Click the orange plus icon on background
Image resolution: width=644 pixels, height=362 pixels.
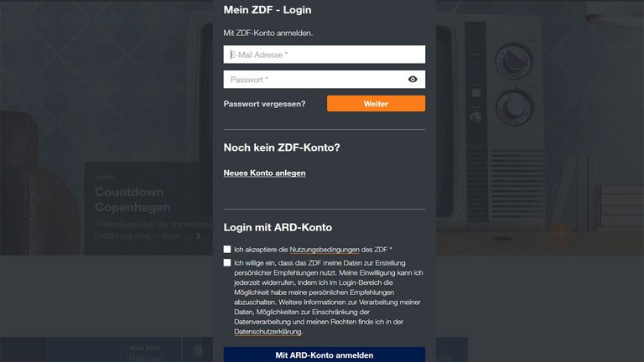561,232
